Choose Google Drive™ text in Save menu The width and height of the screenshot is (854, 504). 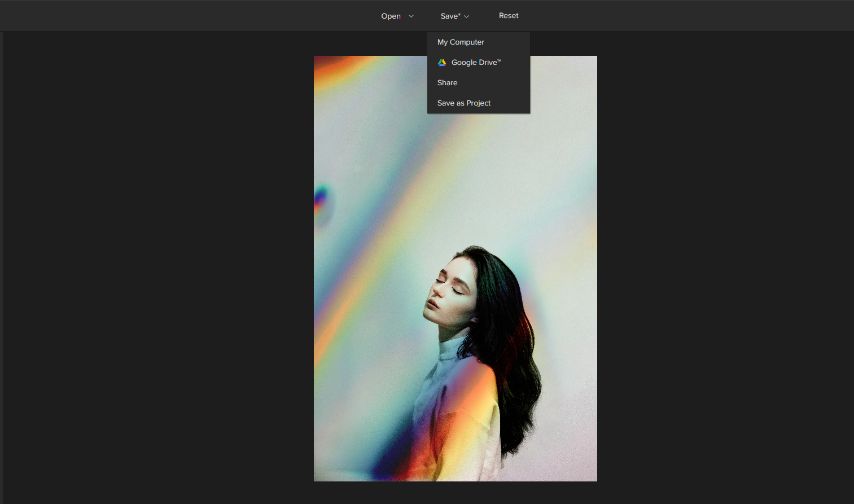pyautogui.click(x=476, y=63)
